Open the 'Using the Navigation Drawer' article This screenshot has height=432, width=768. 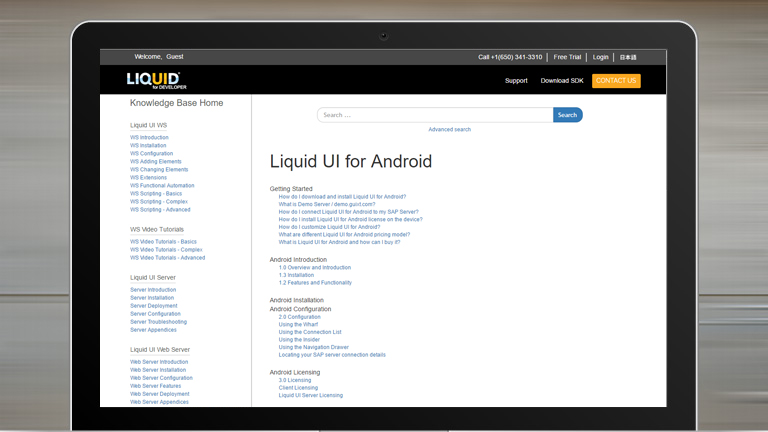click(313, 347)
